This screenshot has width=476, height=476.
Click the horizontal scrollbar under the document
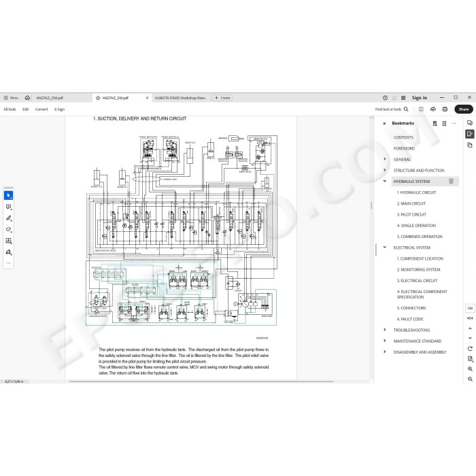(x=201, y=381)
